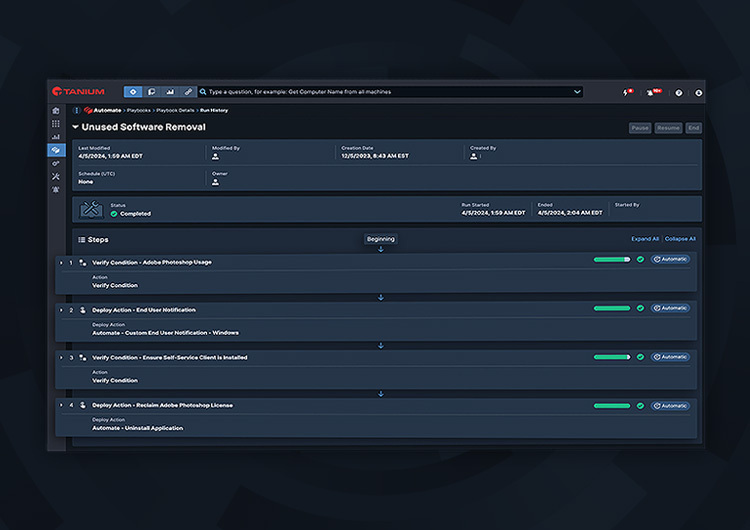Open the saved questions toolbar icon

coord(151,91)
